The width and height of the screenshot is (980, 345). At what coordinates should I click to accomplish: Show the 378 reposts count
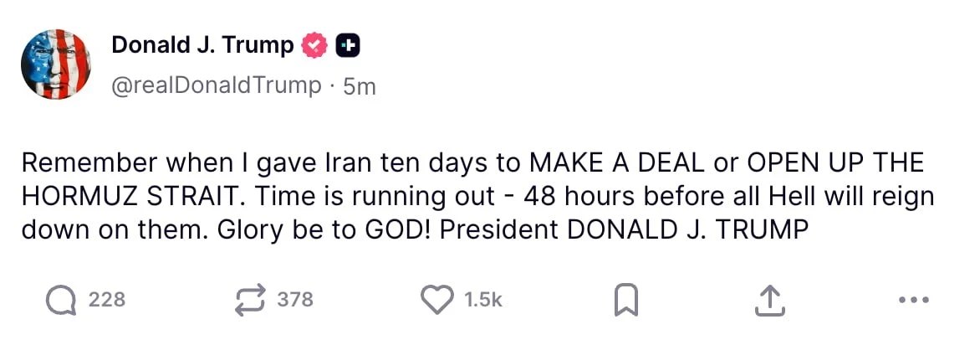(295, 299)
